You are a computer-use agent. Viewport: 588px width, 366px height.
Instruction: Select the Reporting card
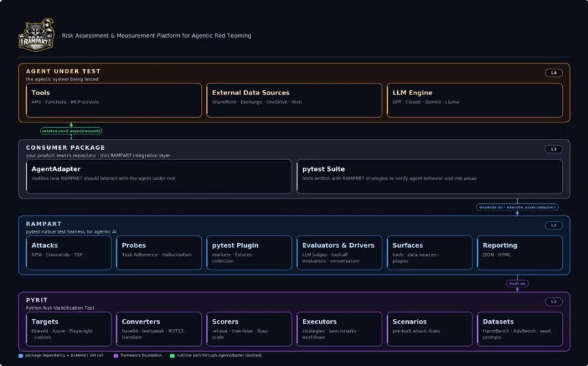point(520,252)
